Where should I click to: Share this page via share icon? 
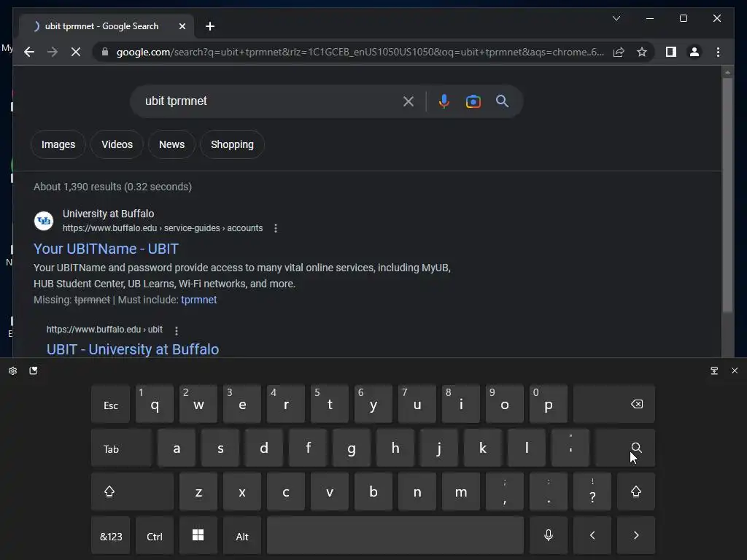pos(619,52)
